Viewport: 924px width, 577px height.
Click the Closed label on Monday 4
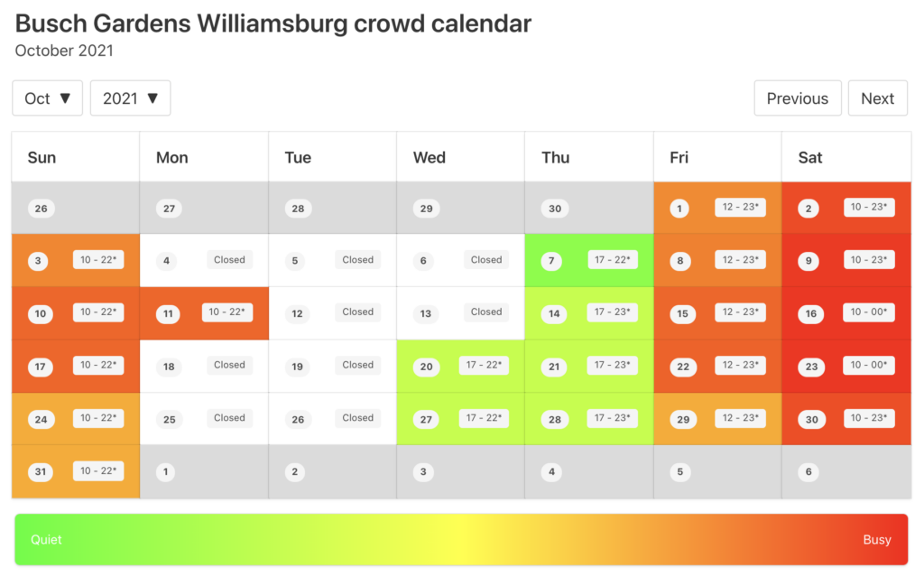[x=229, y=259]
